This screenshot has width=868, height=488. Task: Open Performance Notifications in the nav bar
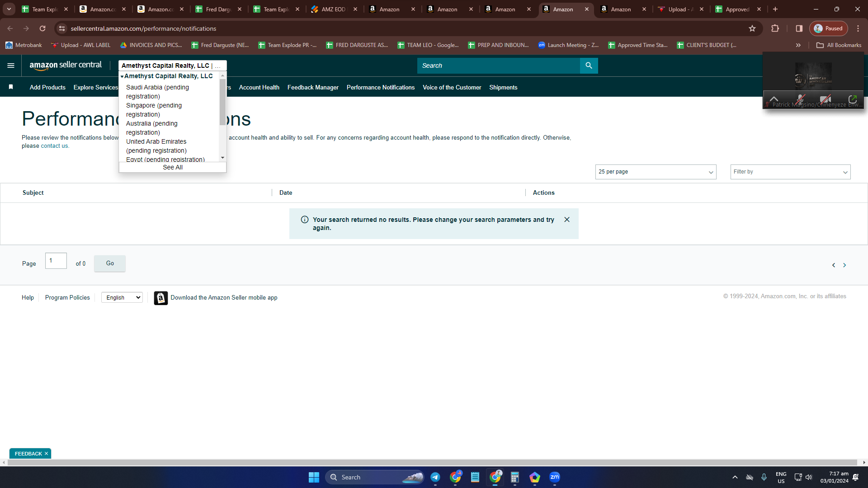[381, 87]
